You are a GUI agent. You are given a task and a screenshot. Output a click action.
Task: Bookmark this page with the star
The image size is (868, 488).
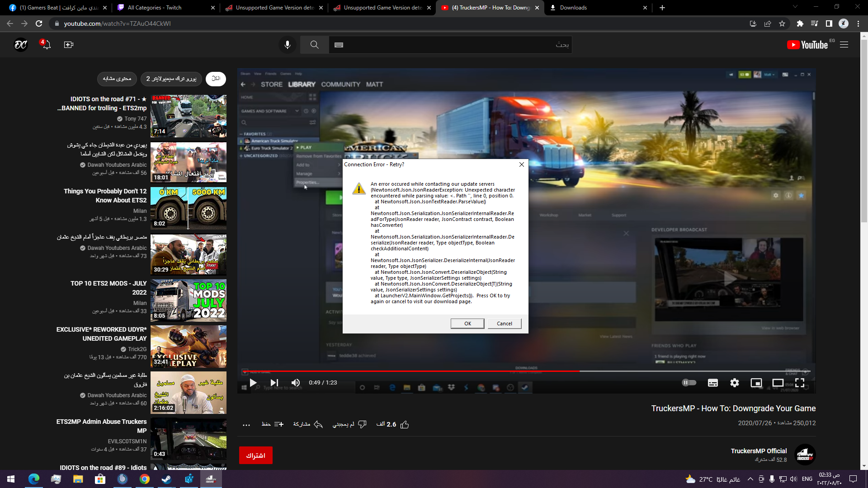pos(782,23)
